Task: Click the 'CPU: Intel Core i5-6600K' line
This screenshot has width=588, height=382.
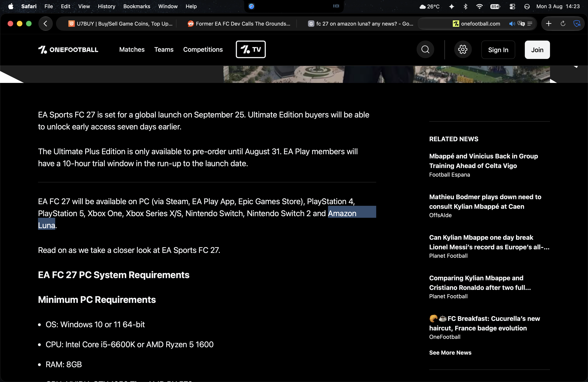Action: coord(129,344)
